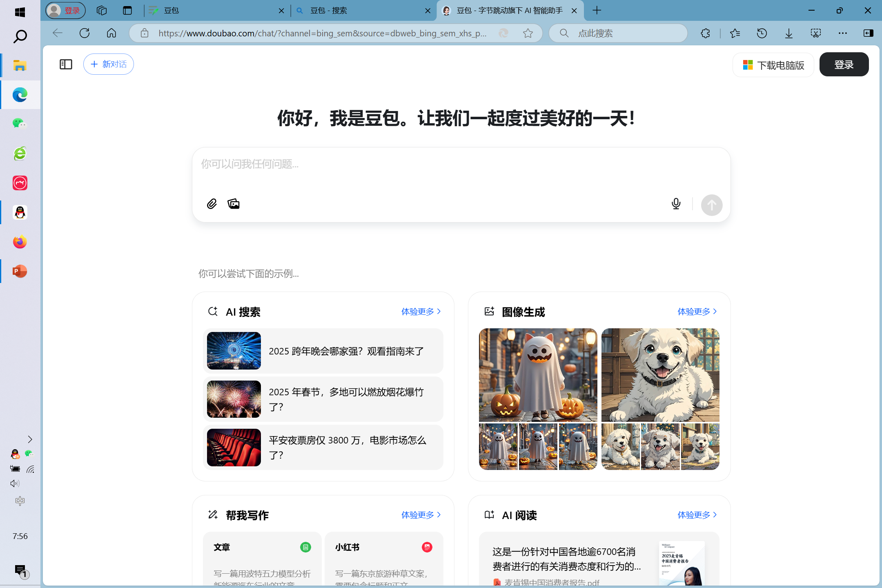Open QQ penguin app in taskbar

click(20, 212)
